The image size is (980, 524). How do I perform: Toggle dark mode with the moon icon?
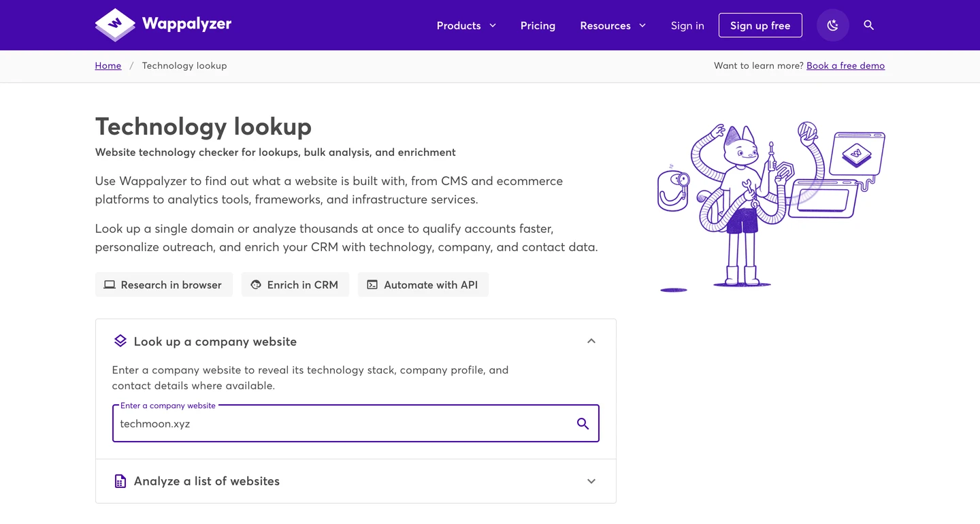(833, 25)
